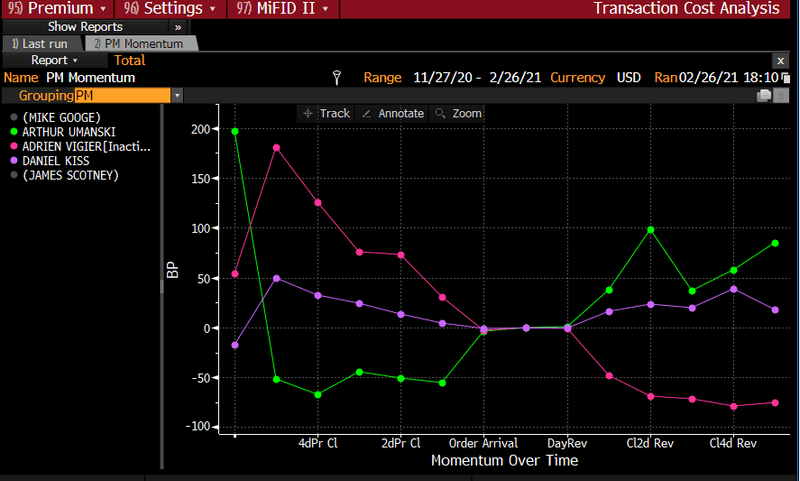
Task: Select the Zoom magnifier tool
Action: [x=459, y=113]
